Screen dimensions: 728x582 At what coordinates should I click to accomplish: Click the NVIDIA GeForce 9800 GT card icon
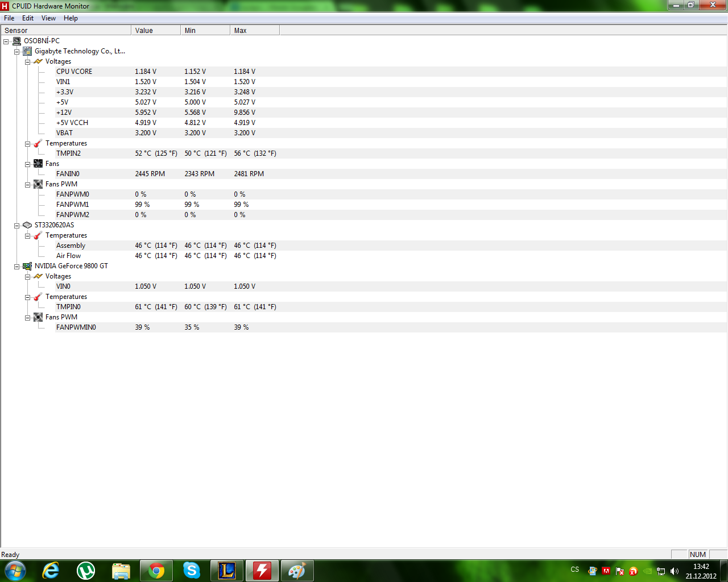click(x=27, y=266)
